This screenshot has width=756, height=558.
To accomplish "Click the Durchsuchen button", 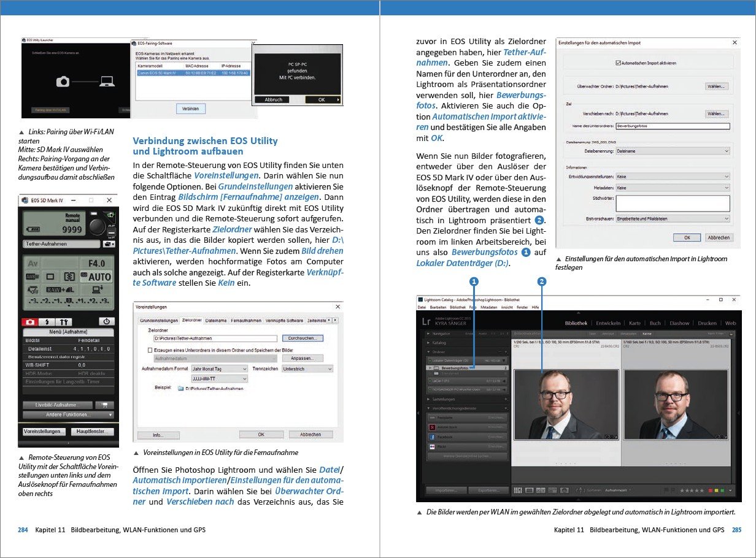I will pyautogui.click(x=303, y=338).
